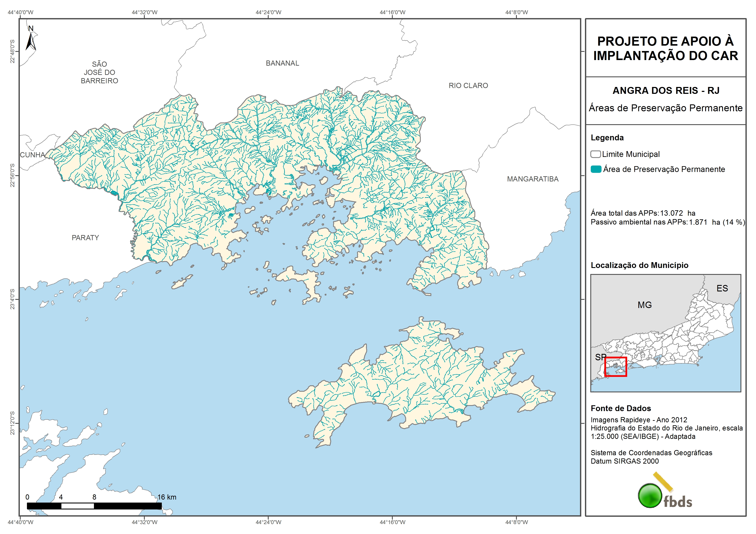The height and width of the screenshot is (534, 756).
Task: Click the Limite Municipal legend symbol
Action: pyautogui.click(x=595, y=154)
